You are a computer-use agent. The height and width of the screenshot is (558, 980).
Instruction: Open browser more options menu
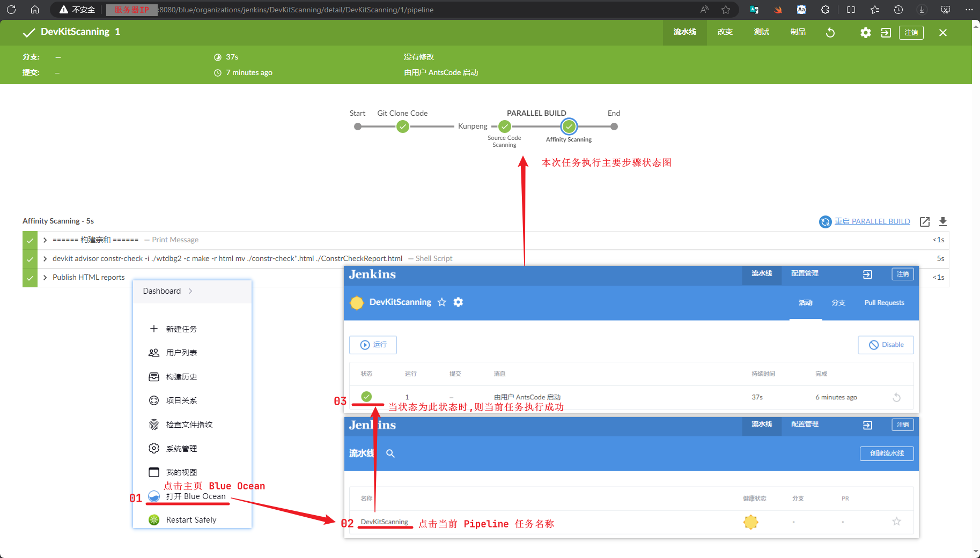969,10
